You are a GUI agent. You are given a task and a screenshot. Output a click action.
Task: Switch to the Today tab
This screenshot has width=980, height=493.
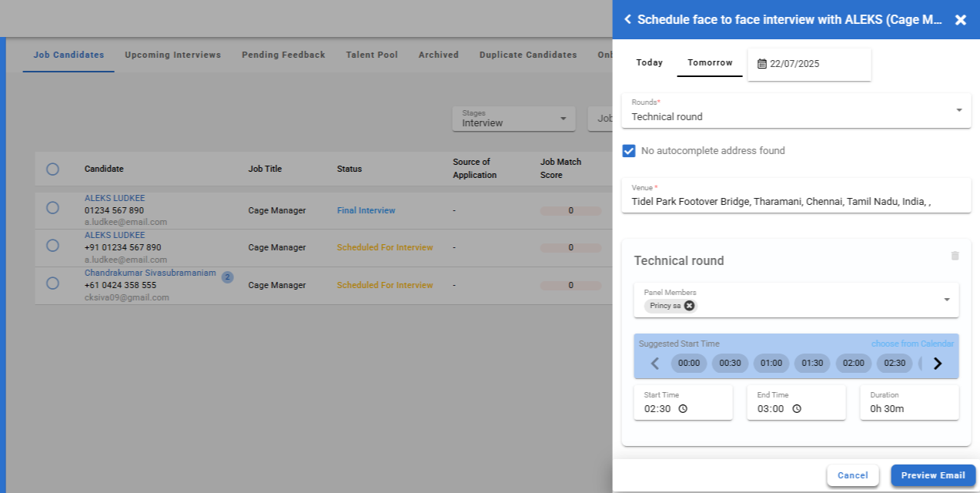click(649, 63)
